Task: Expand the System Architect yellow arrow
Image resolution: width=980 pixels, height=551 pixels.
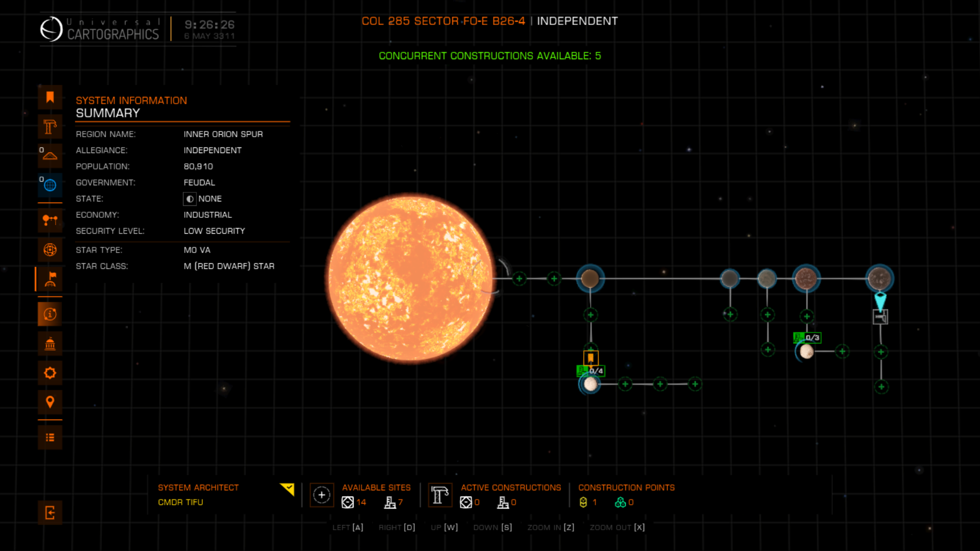Action: (x=287, y=489)
